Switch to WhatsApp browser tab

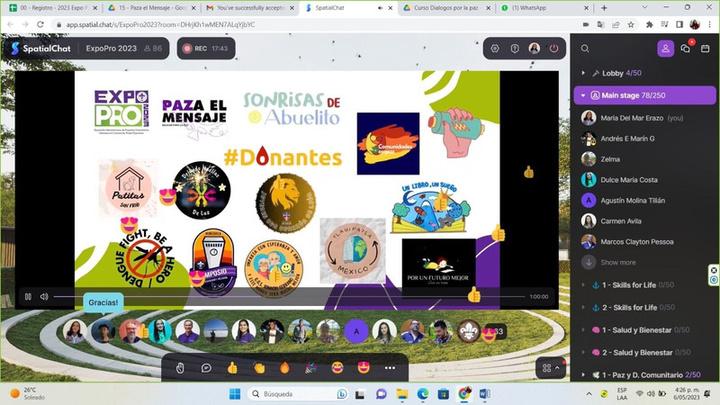pos(545,8)
